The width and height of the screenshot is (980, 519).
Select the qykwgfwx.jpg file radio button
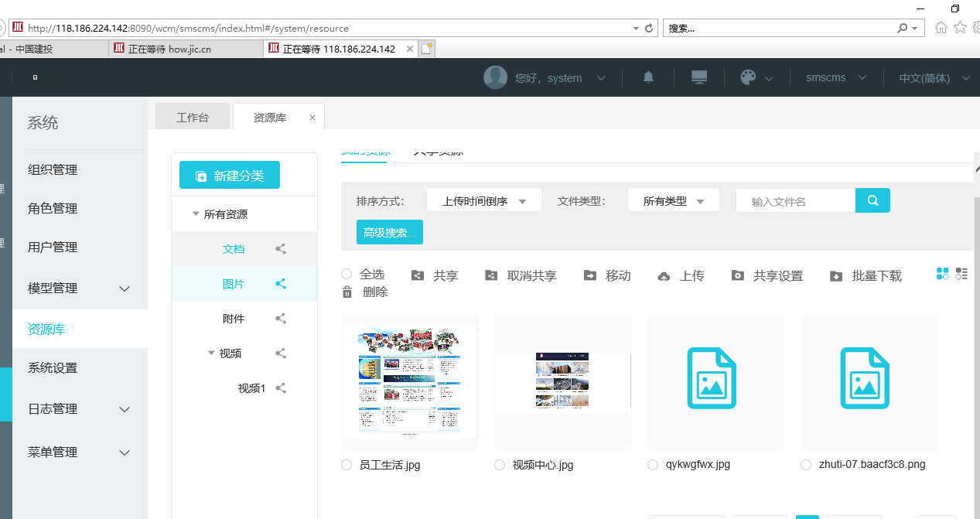(653, 465)
